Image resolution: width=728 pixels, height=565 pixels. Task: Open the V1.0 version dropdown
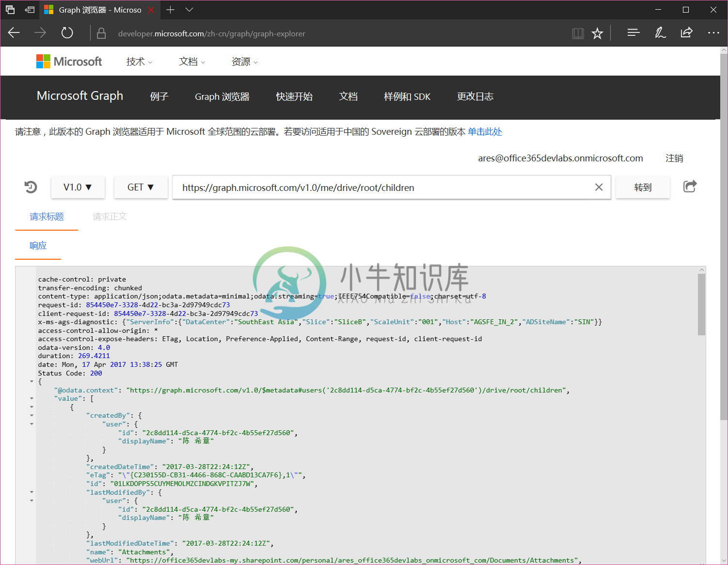(x=78, y=187)
